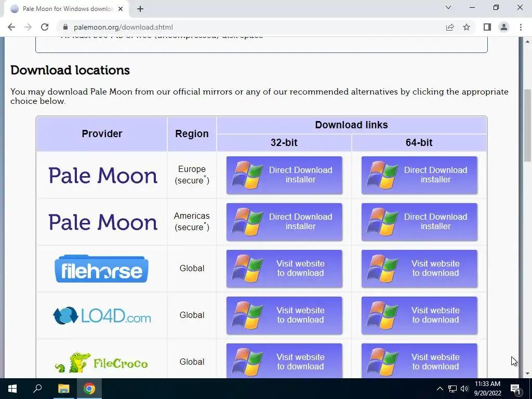Go back to the previous page

[x=11, y=27]
